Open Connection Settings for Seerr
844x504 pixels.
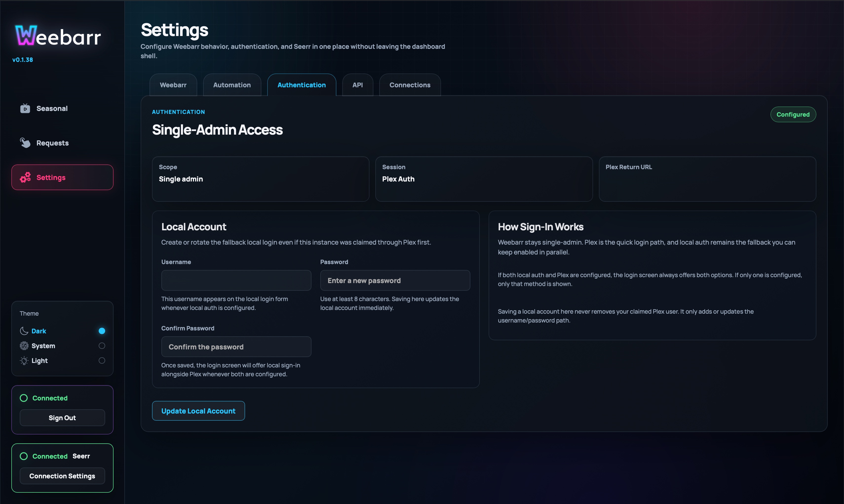[x=62, y=476]
